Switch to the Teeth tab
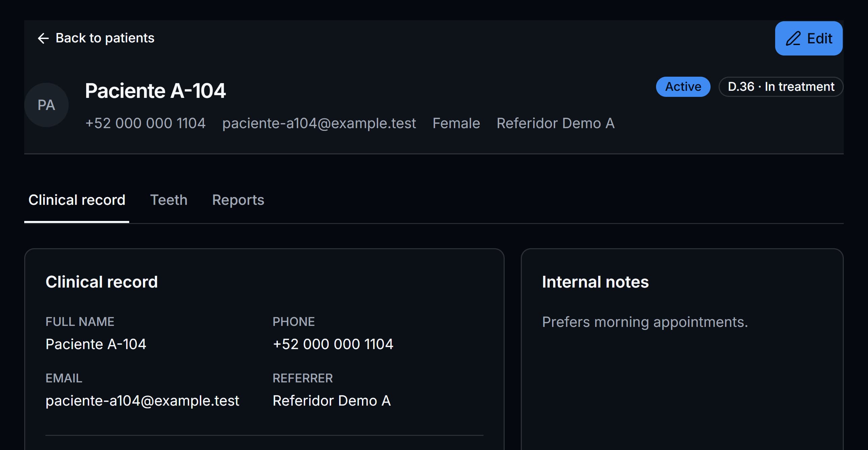868x450 pixels. point(169,200)
